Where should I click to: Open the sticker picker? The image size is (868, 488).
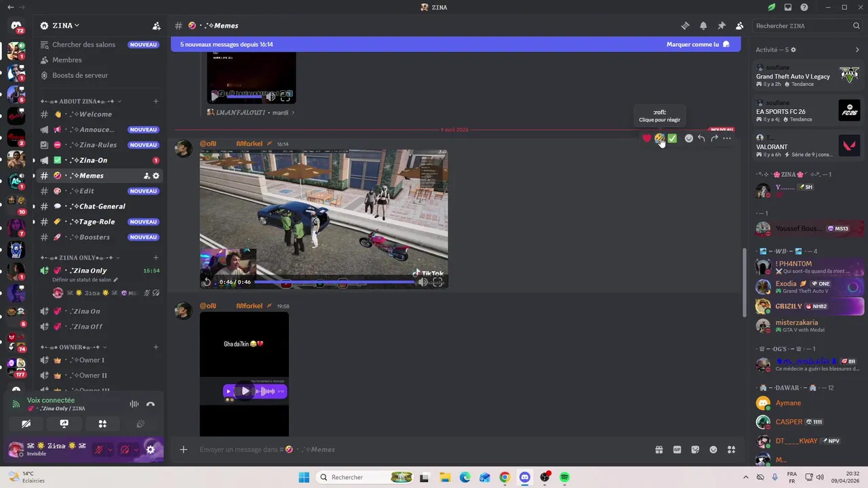pos(695,449)
